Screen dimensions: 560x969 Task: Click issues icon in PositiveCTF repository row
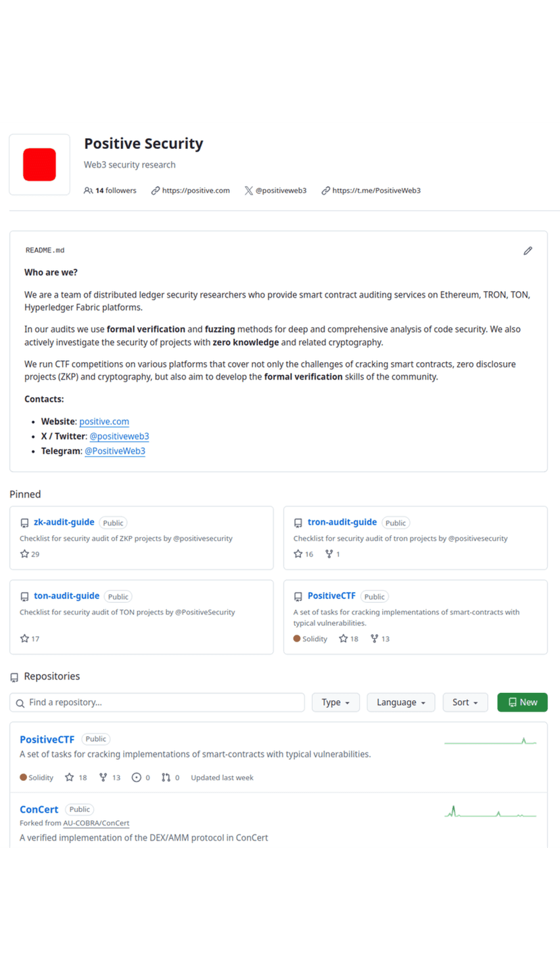(137, 778)
